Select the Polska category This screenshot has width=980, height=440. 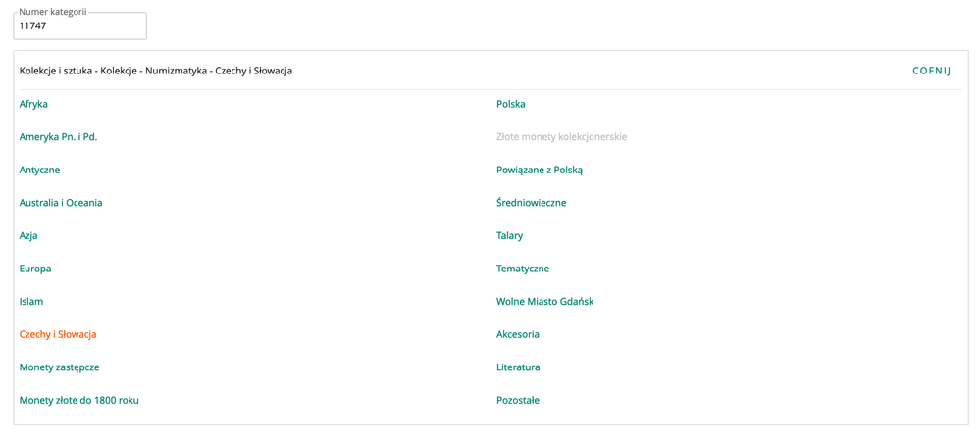[511, 104]
